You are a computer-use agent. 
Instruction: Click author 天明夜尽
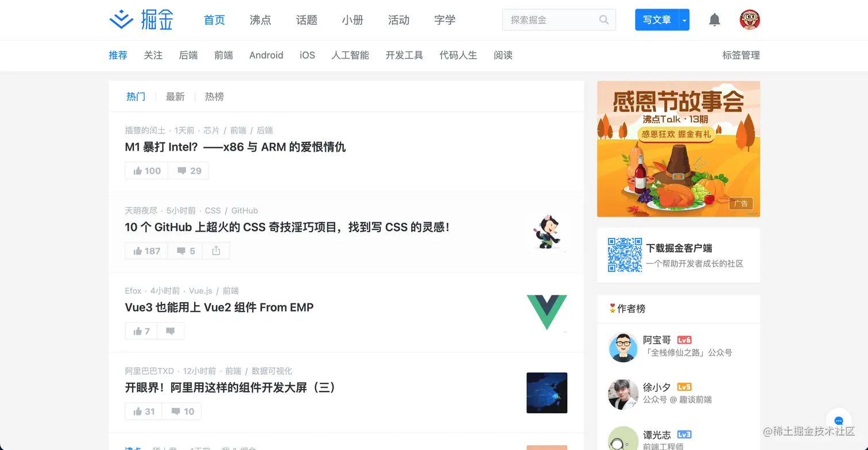(141, 210)
